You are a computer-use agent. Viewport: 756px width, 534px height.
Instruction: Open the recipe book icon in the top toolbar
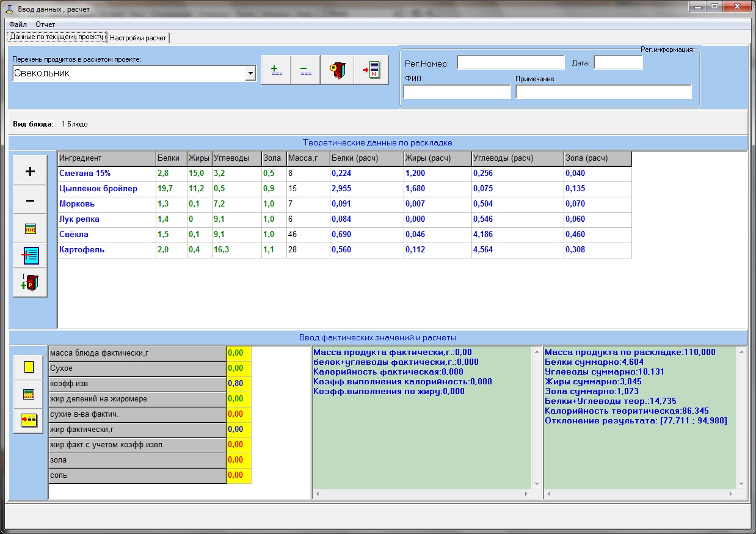pos(337,70)
